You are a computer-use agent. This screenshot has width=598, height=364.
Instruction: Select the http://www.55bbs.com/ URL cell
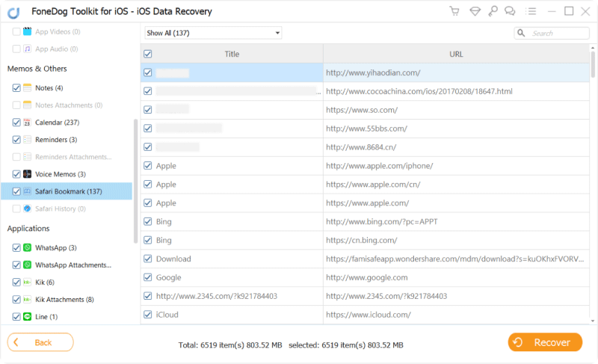(456, 129)
